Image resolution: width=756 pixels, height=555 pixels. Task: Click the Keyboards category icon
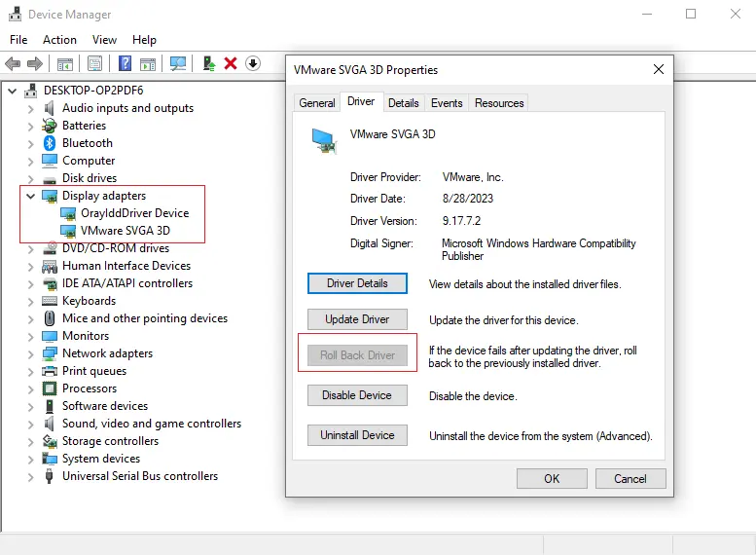point(50,301)
